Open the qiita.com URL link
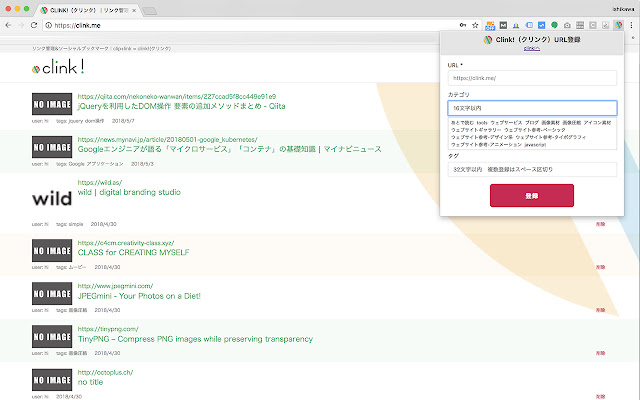This screenshot has width=640, height=400. point(177,96)
